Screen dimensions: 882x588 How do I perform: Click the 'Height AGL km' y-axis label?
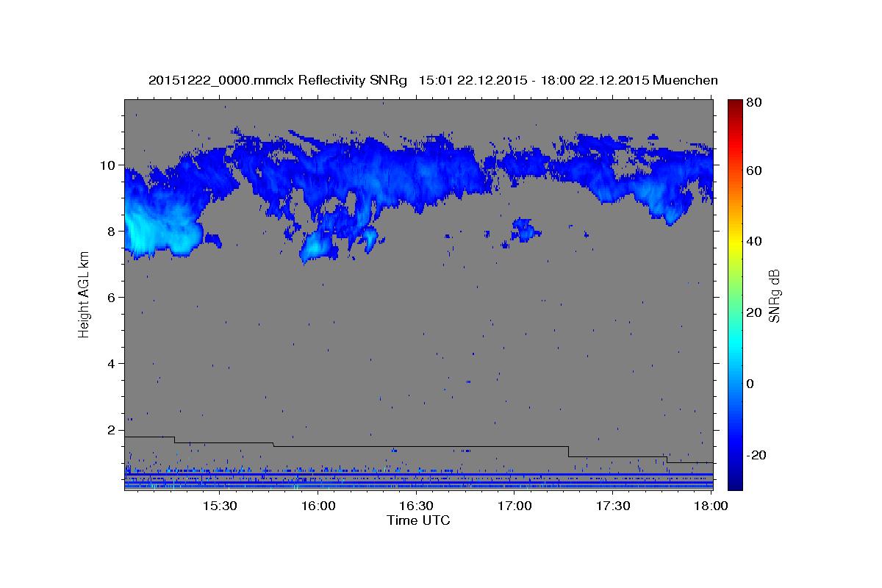pyautogui.click(x=84, y=294)
